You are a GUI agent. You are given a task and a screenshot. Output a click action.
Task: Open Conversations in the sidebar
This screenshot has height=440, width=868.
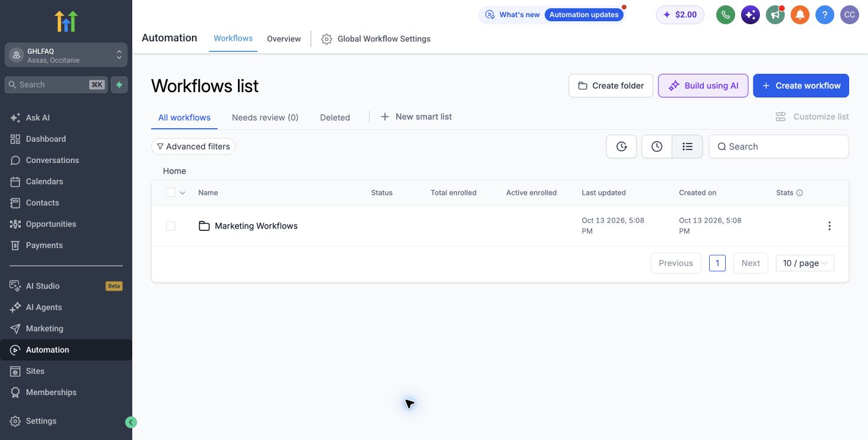click(x=66, y=160)
